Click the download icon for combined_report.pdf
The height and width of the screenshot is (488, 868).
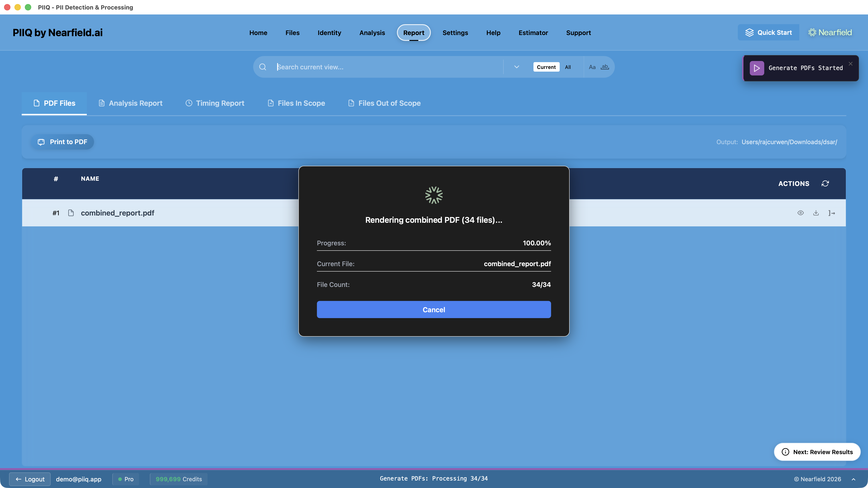click(816, 213)
